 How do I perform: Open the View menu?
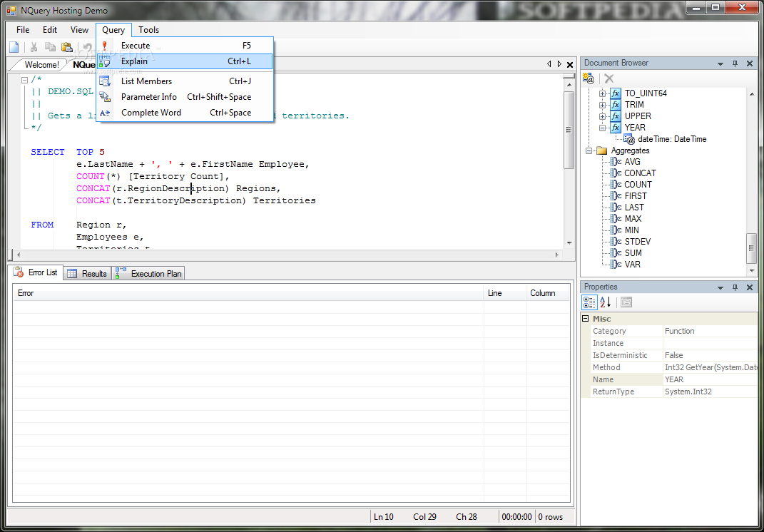[79, 30]
